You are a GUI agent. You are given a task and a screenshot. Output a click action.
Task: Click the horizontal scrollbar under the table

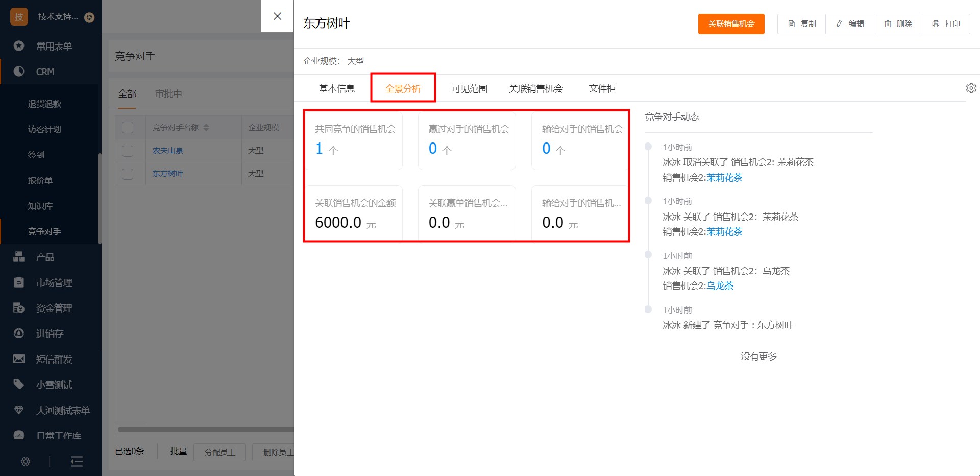[206, 430]
